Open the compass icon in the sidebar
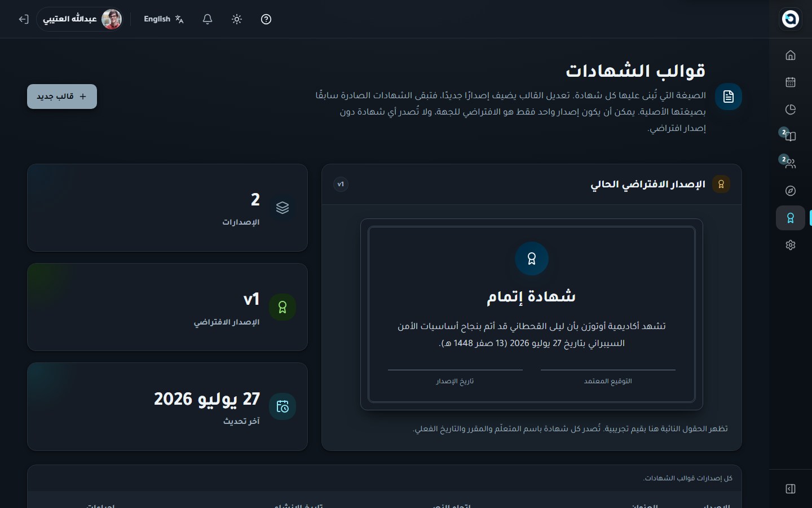Viewport: 812px width, 508px height. (x=791, y=191)
